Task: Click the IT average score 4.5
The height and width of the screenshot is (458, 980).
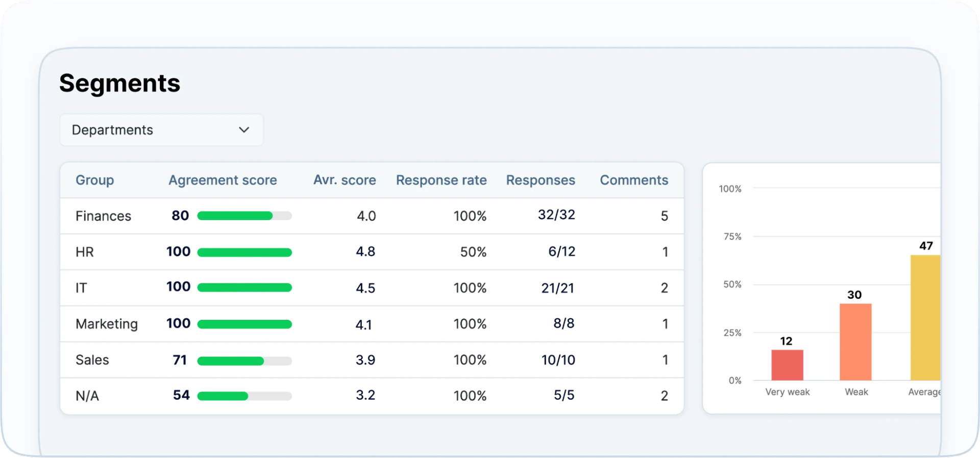Action: pos(365,288)
